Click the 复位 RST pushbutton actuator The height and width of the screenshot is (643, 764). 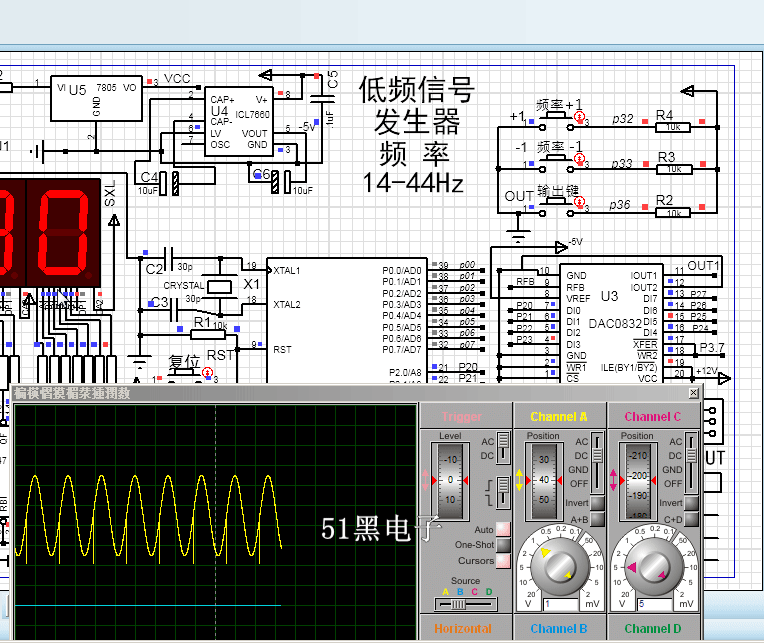click(x=208, y=373)
